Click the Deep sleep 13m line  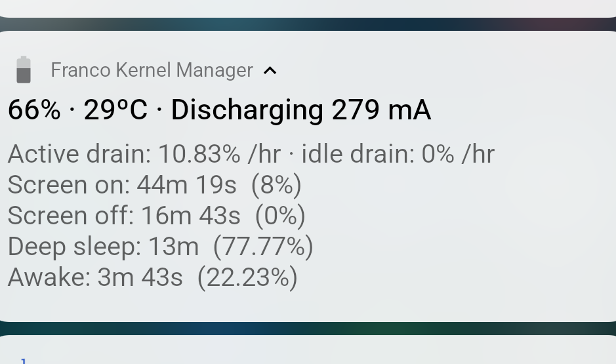103,247
